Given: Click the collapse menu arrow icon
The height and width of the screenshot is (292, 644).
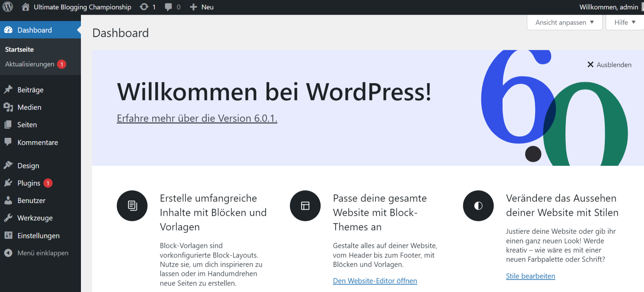Looking at the screenshot, I should click(8, 253).
